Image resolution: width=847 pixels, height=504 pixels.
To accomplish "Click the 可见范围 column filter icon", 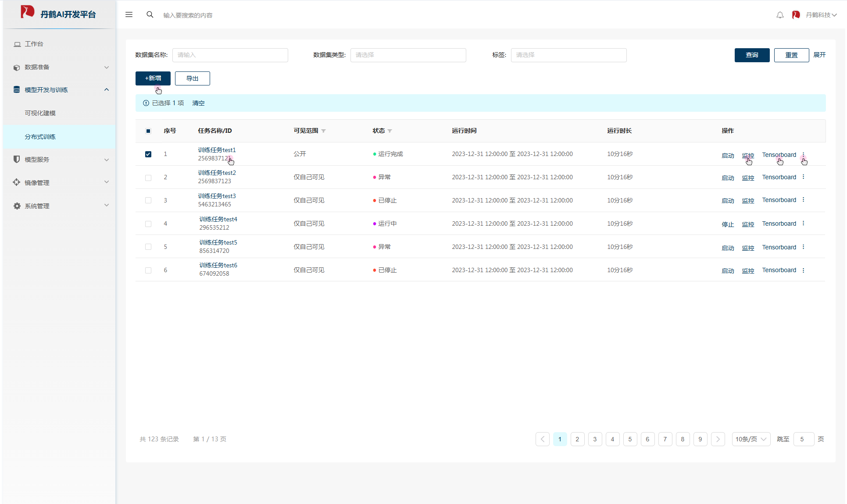I will pos(323,131).
